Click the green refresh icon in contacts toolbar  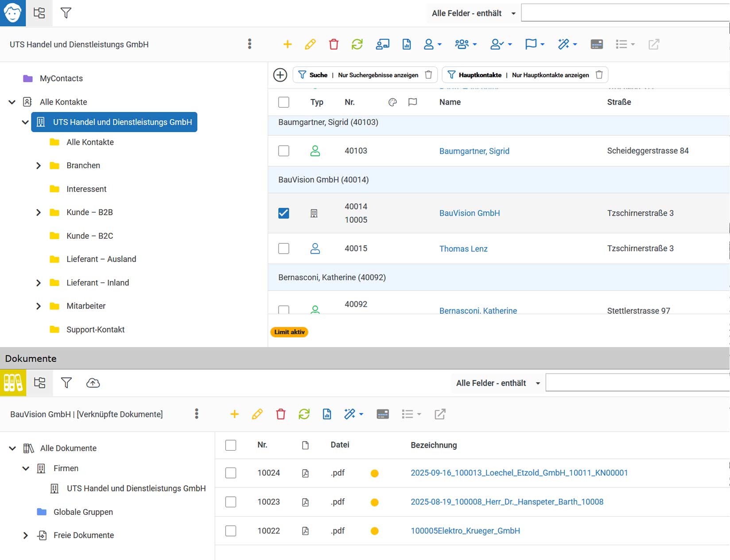pyautogui.click(x=357, y=44)
